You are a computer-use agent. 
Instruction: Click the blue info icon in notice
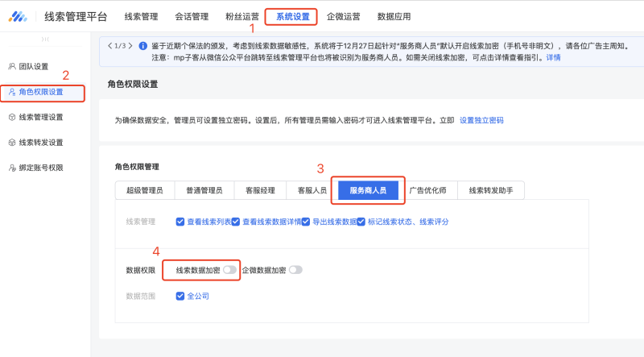pos(143,46)
